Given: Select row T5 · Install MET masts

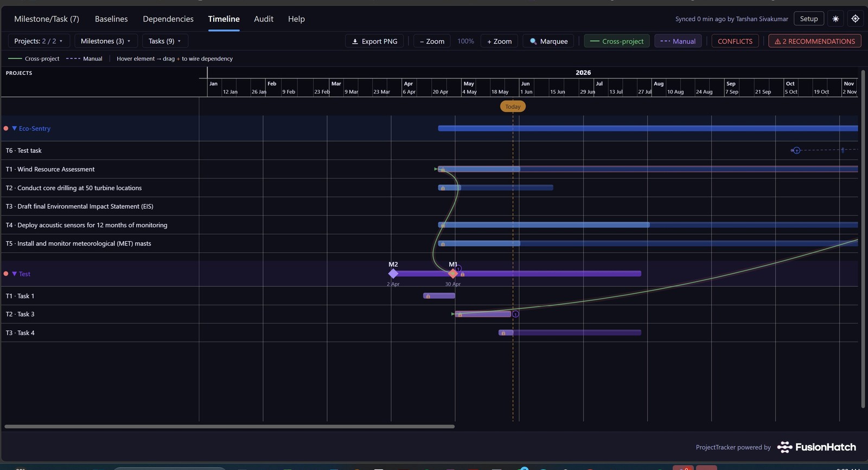Looking at the screenshot, I should (x=100, y=243).
